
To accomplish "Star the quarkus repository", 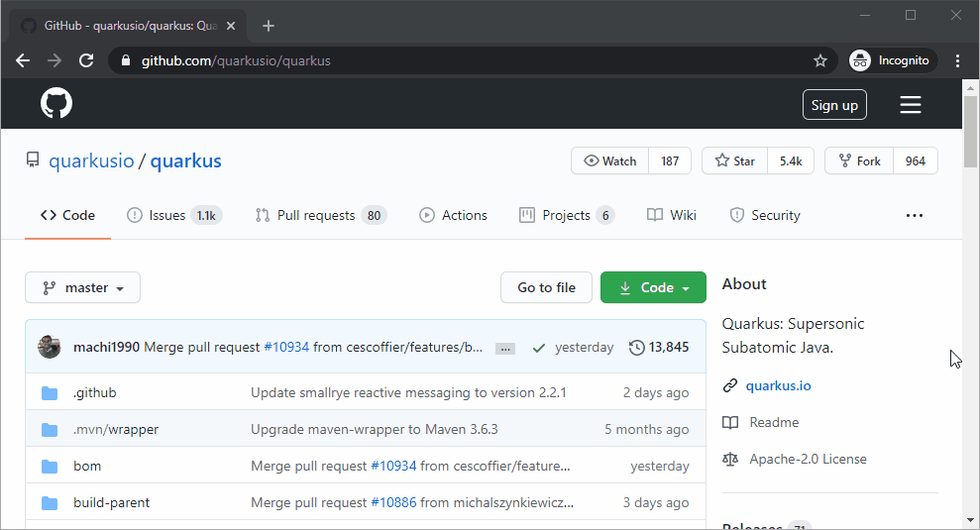I will 735,161.
